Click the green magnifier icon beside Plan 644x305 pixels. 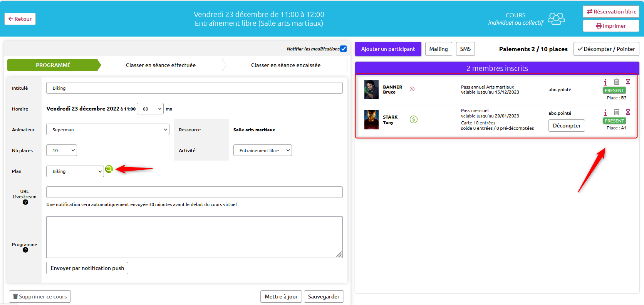click(x=109, y=169)
